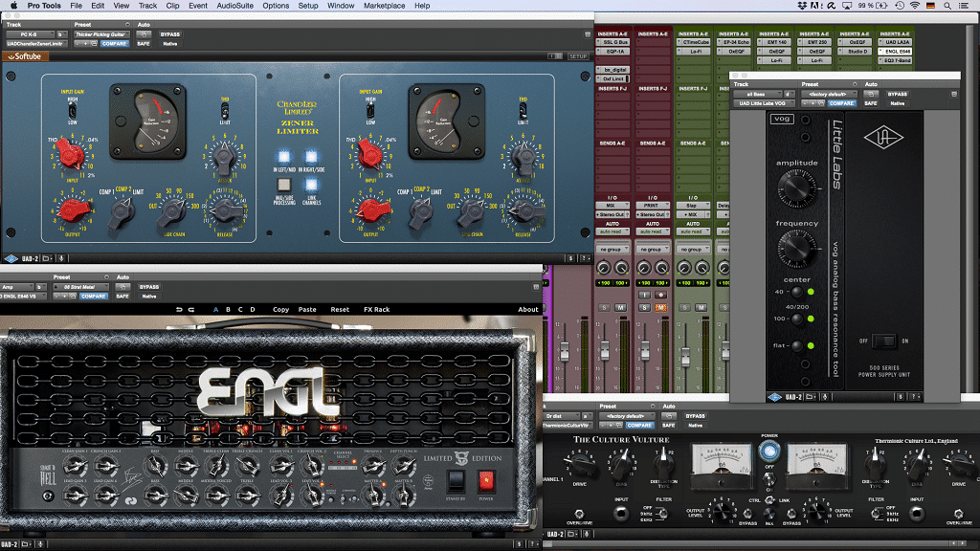This screenshot has height=551, width=980.
Task: Select the 40 center frequency on VOG
Action: coord(797,292)
